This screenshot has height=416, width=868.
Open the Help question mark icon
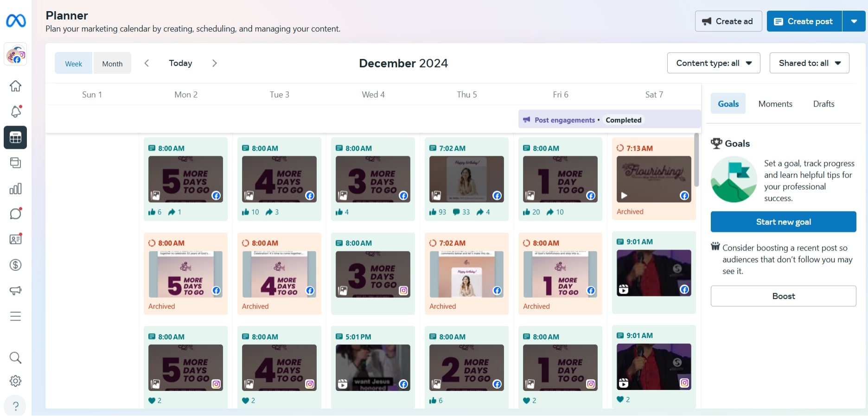pyautogui.click(x=15, y=406)
